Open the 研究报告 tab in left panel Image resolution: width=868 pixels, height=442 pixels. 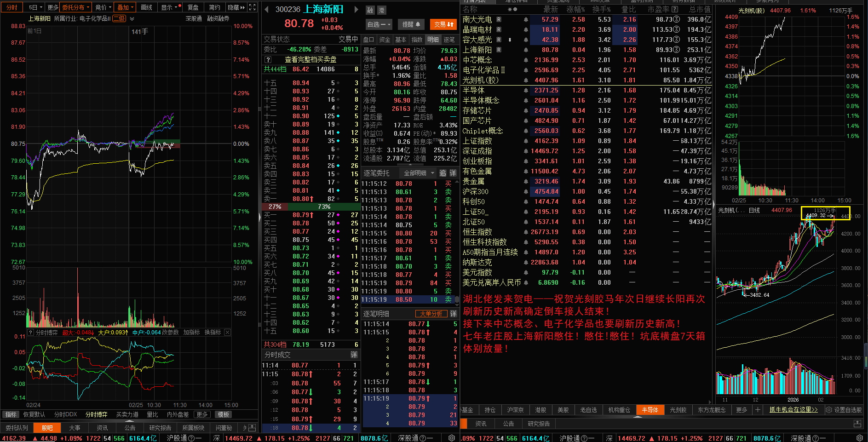pos(160,428)
